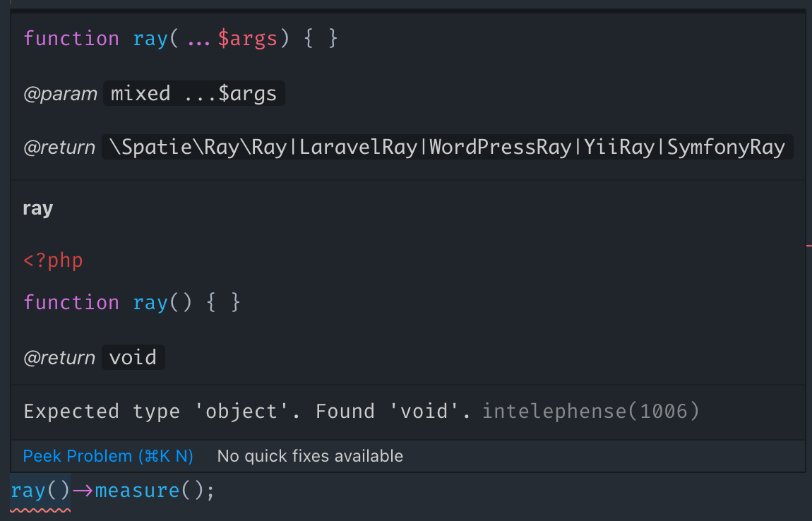Click the red error marker in the scrollbar gutter

pos(809,246)
